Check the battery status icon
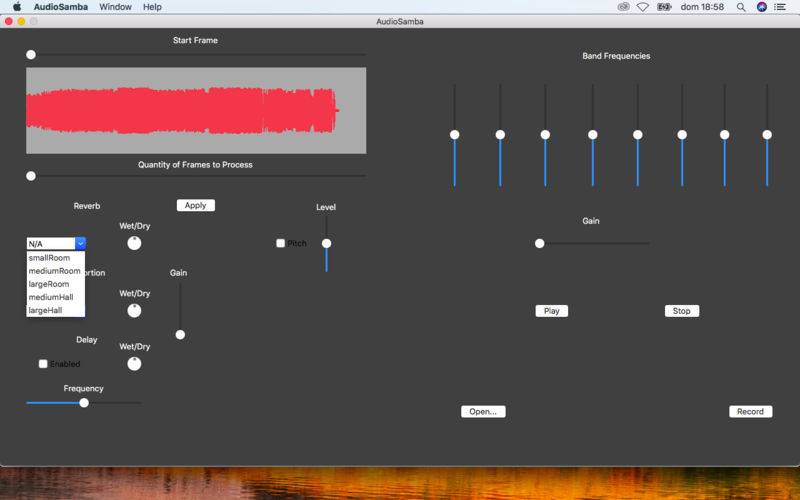This screenshot has width=800, height=500. [x=664, y=7]
